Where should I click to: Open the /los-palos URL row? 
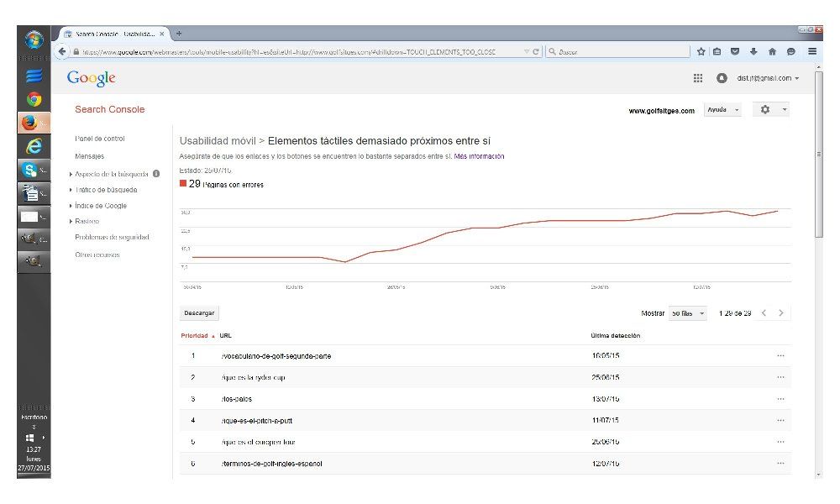coord(236,399)
